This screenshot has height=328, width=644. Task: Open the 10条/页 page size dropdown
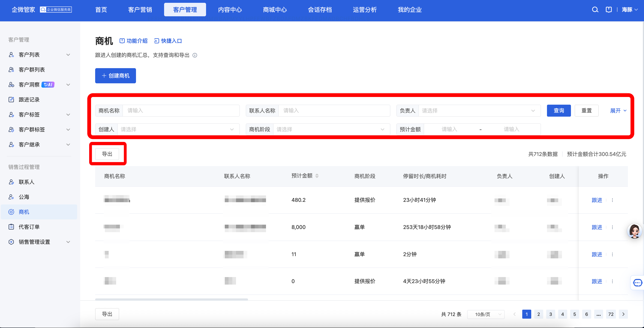486,314
